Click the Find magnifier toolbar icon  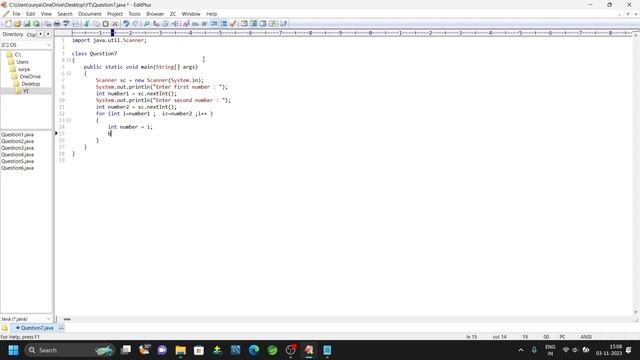147,24
